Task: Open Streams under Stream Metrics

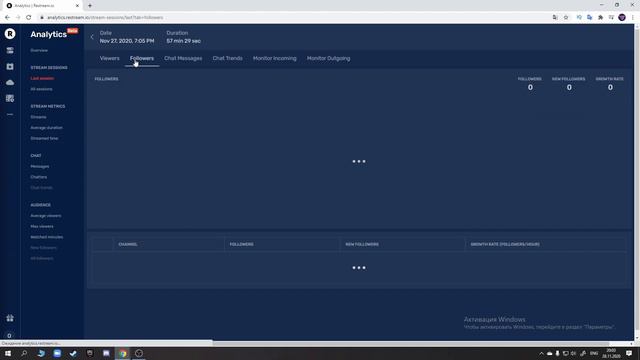Action: (38, 117)
